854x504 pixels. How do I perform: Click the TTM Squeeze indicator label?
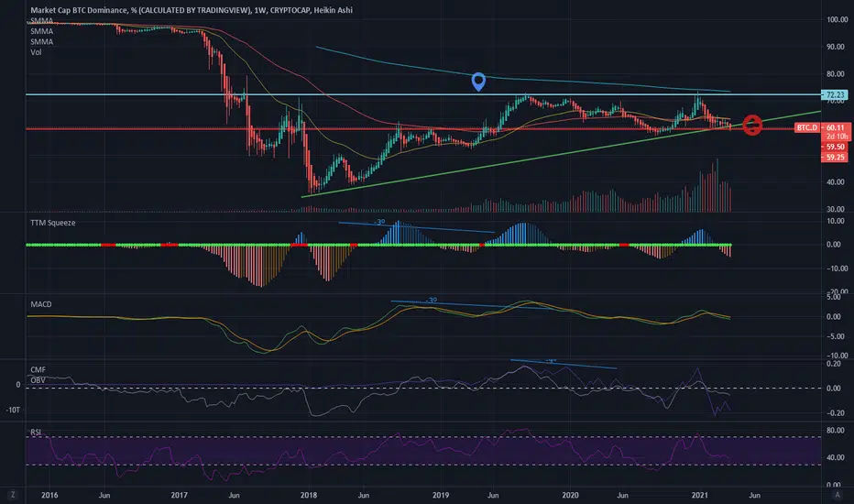coord(53,223)
